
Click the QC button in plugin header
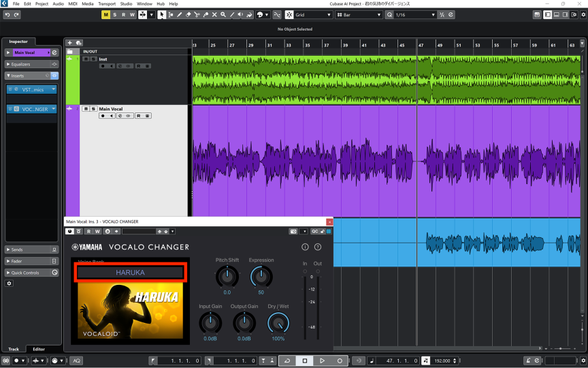[x=314, y=231]
